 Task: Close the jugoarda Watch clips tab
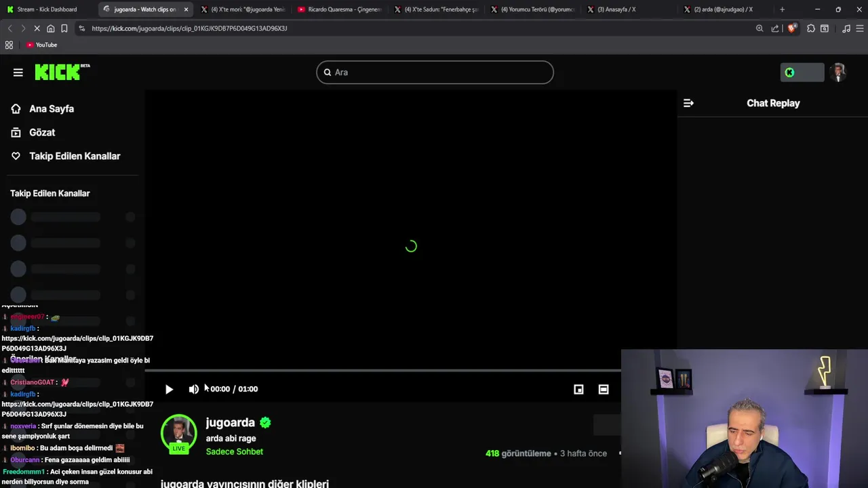186,9
